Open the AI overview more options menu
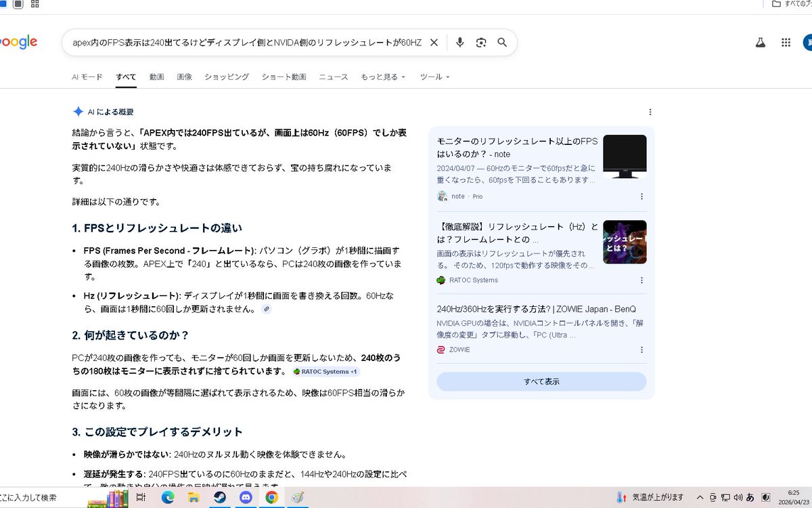The image size is (812, 508). click(x=650, y=112)
